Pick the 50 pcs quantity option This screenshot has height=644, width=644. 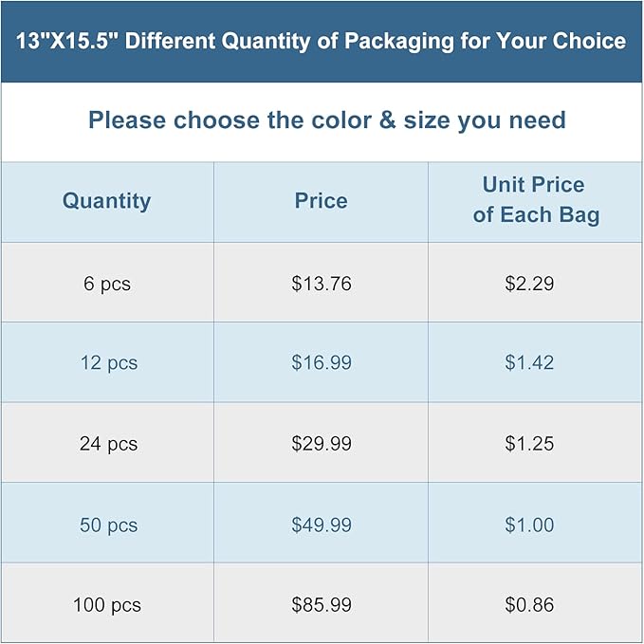pyautogui.click(x=107, y=525)
